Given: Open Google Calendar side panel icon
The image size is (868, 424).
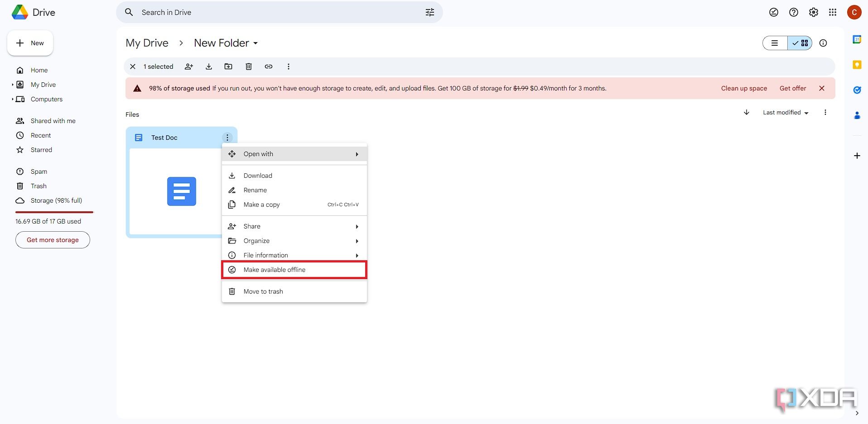Looking at the screenshot, I should click(x=857, y=39).
